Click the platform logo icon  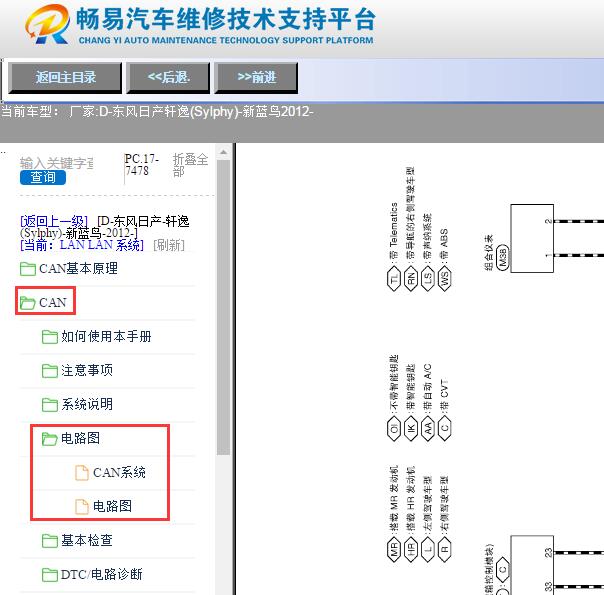[47, 24]
